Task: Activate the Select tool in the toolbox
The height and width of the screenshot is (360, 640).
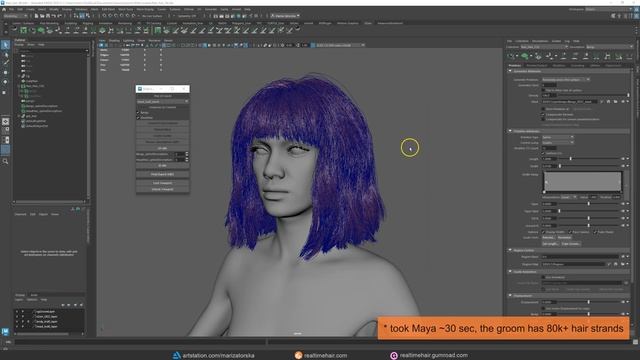Action: pyautogui.click(x=5, y=45)
